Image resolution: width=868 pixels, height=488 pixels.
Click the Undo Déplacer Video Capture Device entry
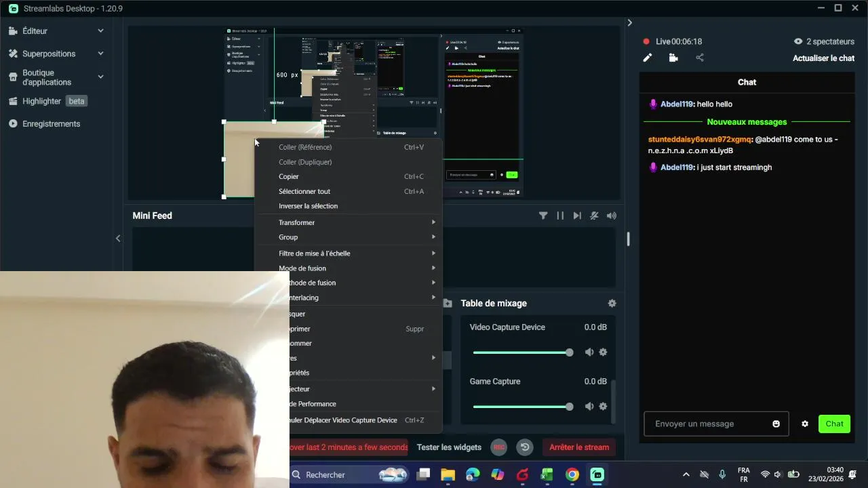pos(366,420)
